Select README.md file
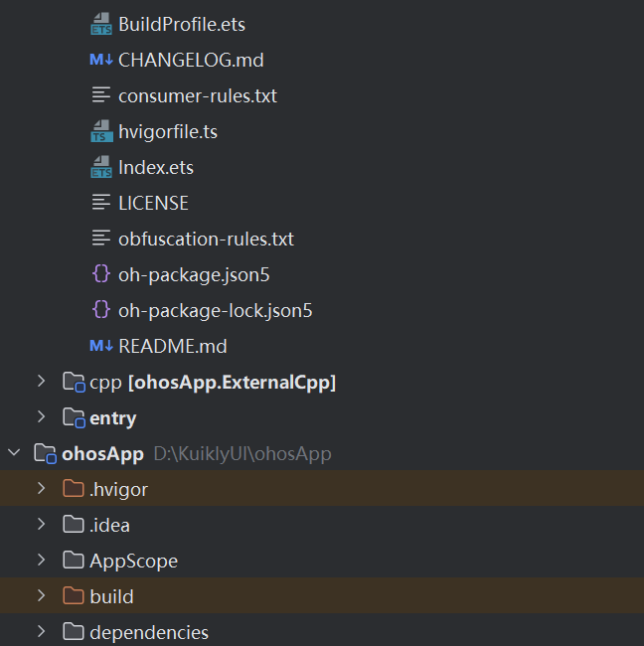Image resolution: width=644 pixels, height=646 pixels. pos(173,346)
